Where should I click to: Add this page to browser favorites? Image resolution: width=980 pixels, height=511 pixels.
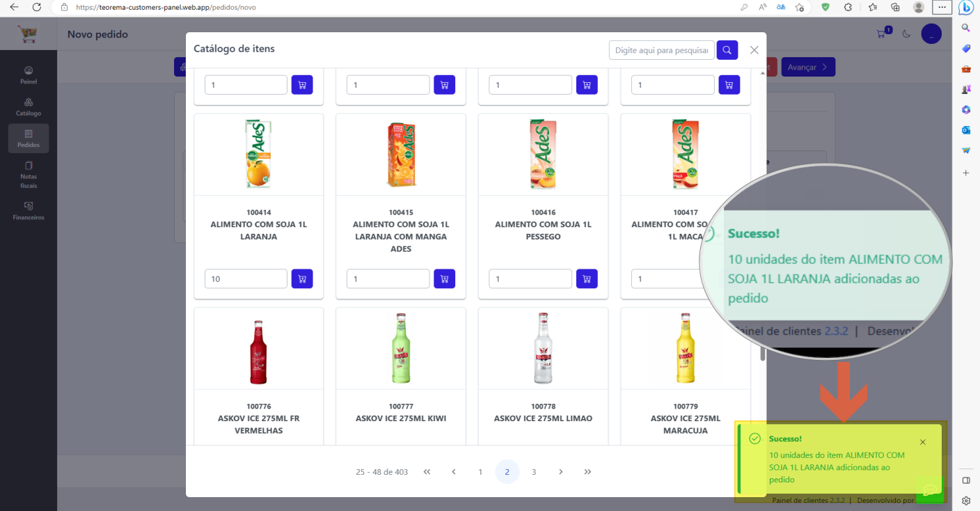(x=800, y=7)
